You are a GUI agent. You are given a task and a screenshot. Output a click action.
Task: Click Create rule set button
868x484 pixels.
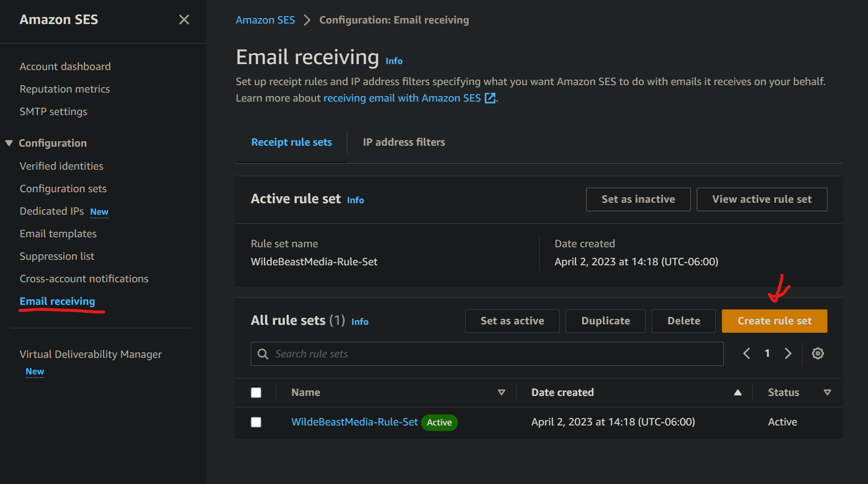pyautogui.click(x=774, y=321)
